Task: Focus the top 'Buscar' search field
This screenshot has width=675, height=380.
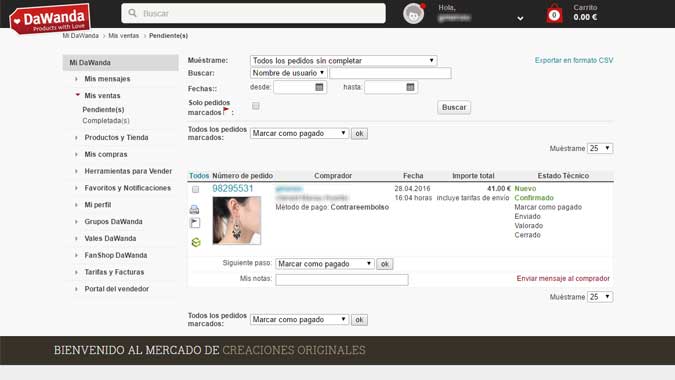Action: pyautogui.click(x=254, y=13)
